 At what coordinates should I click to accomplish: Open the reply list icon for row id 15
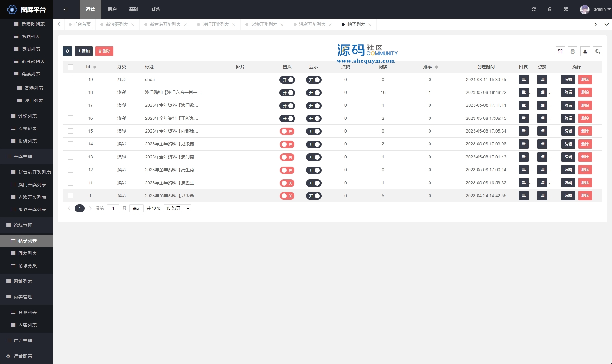point(524,131)
